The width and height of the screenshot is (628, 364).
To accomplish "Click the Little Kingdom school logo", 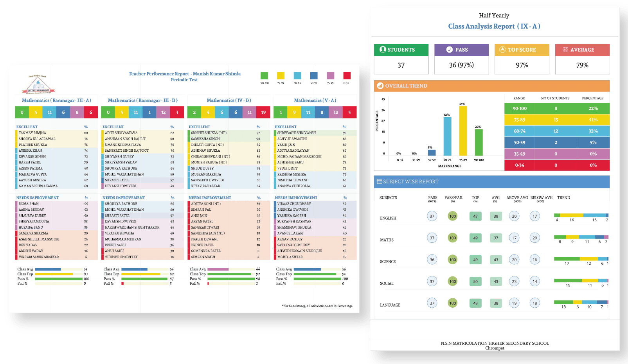I will click(x=38, y=84).
